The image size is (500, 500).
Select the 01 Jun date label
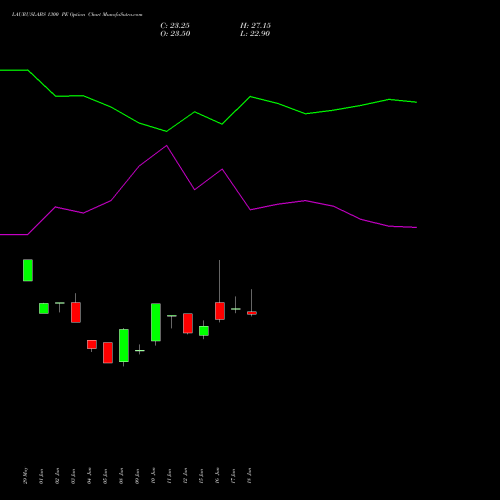(x=41, y=476)
